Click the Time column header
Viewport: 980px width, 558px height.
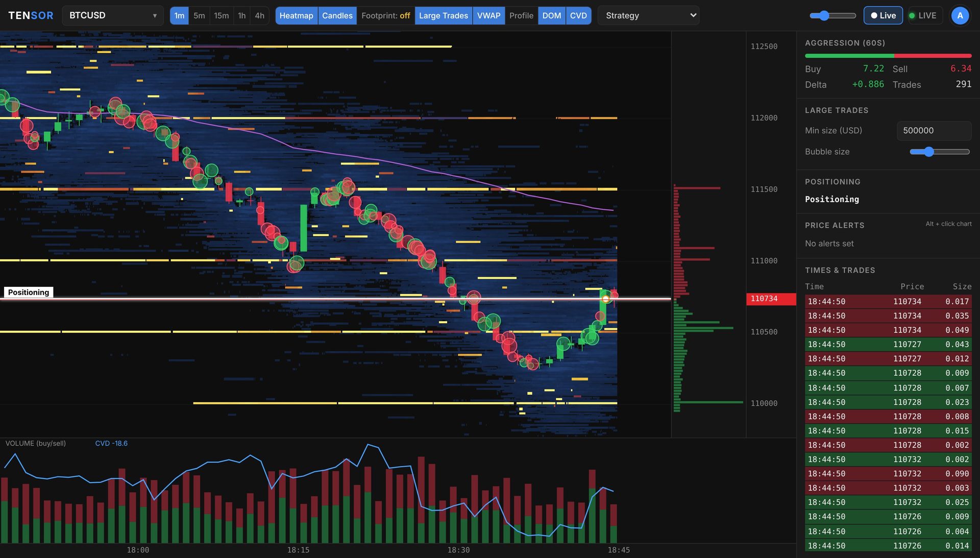814,286
